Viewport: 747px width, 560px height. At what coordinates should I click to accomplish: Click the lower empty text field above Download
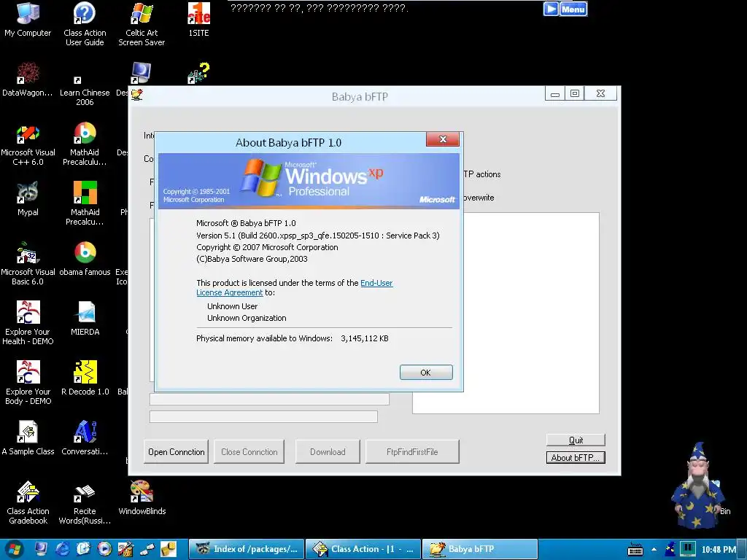point(263,416)
